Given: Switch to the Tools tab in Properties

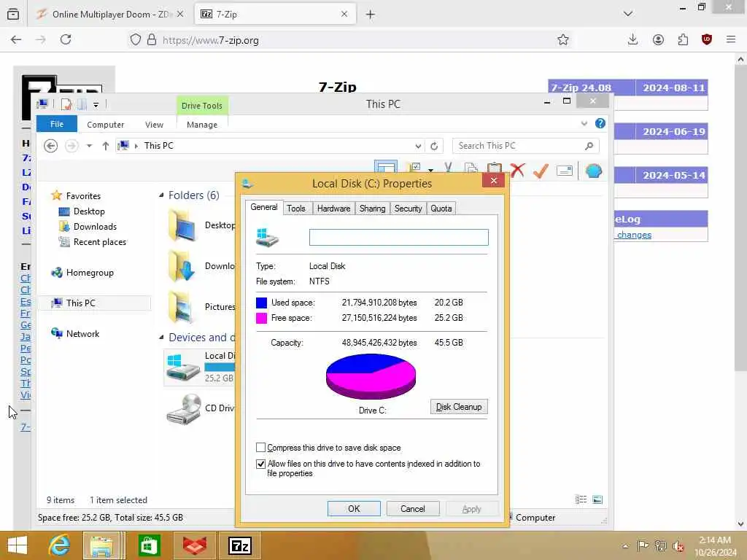Looking at the screenshot, I should coord(296,209).
